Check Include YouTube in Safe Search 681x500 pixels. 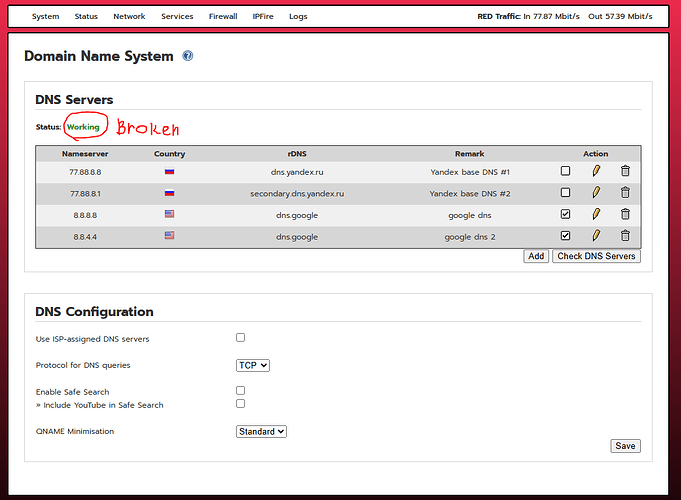click(x=241, y=404)
